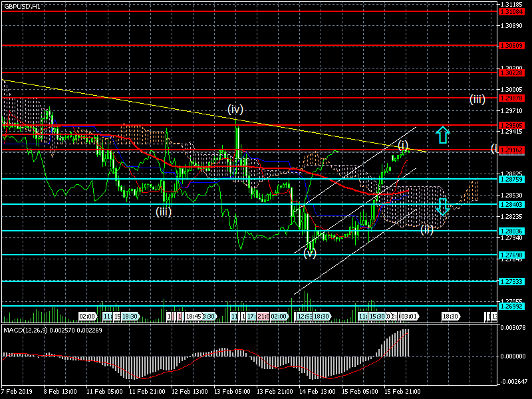Click the 03:01 event time marker
This screenshot has height=399, width=532.
click(409, 317)
